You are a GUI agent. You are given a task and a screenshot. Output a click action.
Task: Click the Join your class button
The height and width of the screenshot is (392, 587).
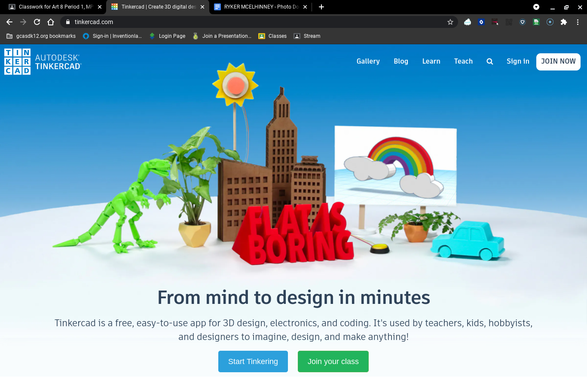point(333,361)
